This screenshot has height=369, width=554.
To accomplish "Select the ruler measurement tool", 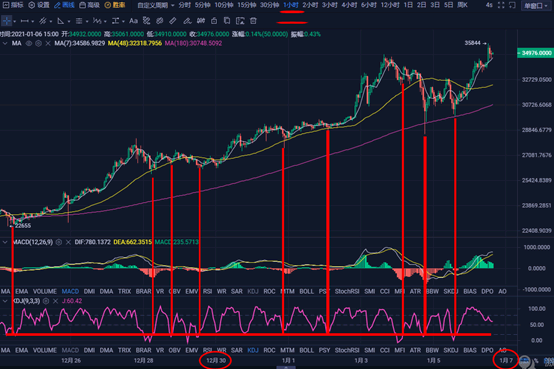I will (173, 21).
